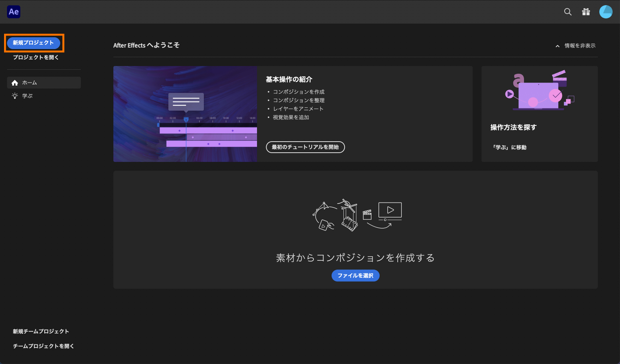This screenshot has width=620, height=364.
Task: Click the After Effects Ae logo icon
Action: 14,12
